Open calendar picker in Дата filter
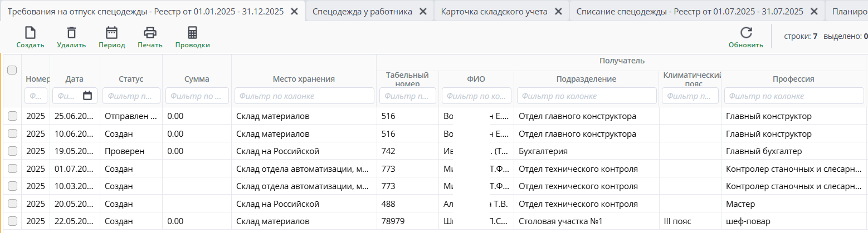The image size is (868, 233). coord(87,96)
